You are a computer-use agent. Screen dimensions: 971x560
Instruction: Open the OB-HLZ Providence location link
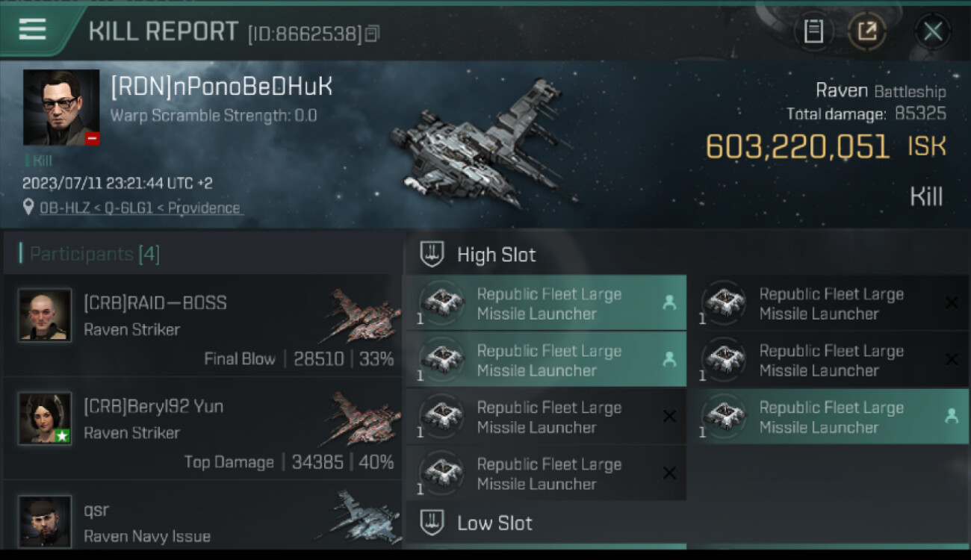(x=140, y=208)
